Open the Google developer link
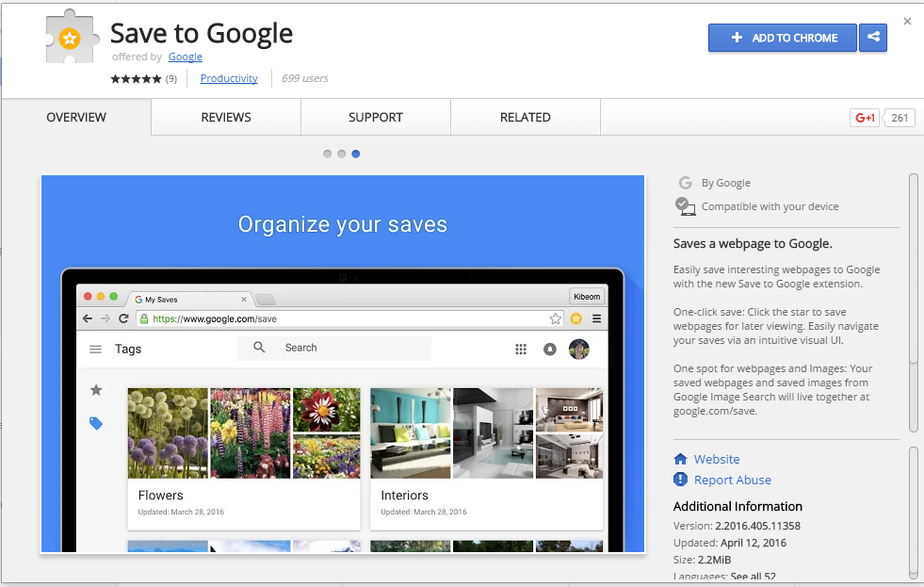The width and height of the screenshot is (924, 587). pyautogui.click(x=185, y=57)
